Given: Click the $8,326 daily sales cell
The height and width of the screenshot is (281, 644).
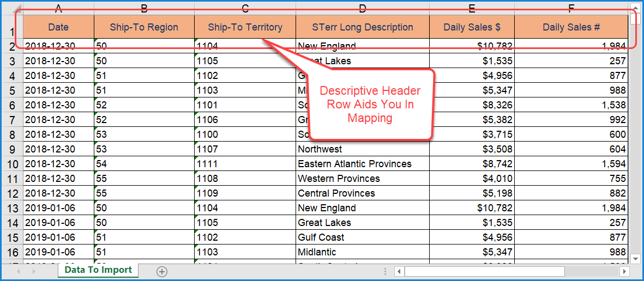Looking at the screenshot, I should tap(472, 105).
